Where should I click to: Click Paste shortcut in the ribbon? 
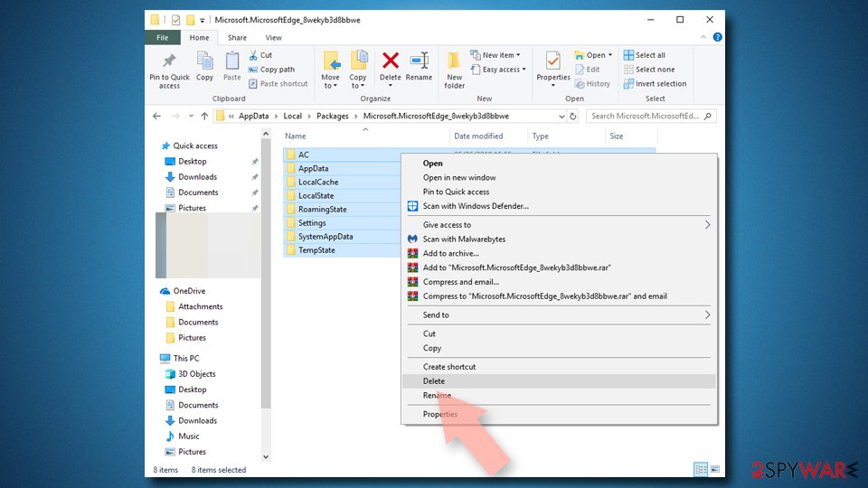278,83
